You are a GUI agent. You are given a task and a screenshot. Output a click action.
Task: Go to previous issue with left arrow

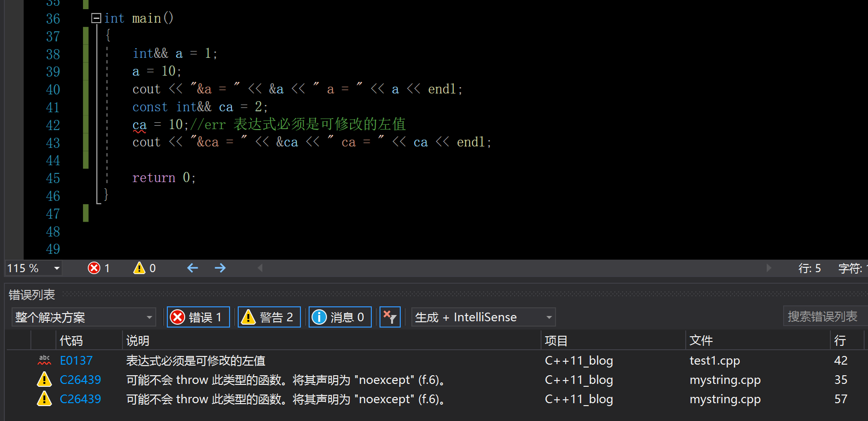192,268
